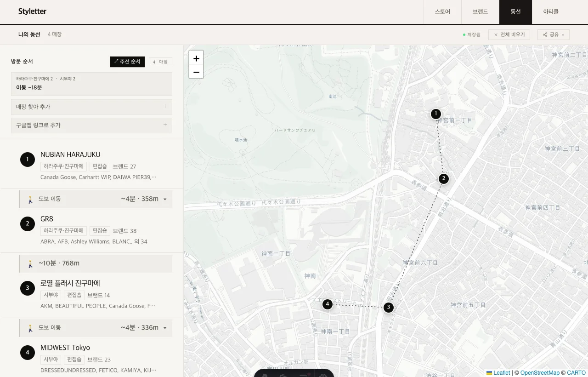Expand the 구글맵 링크로 추가 panel
Viewport: 588px width, 377px height.
coord(91,125)
